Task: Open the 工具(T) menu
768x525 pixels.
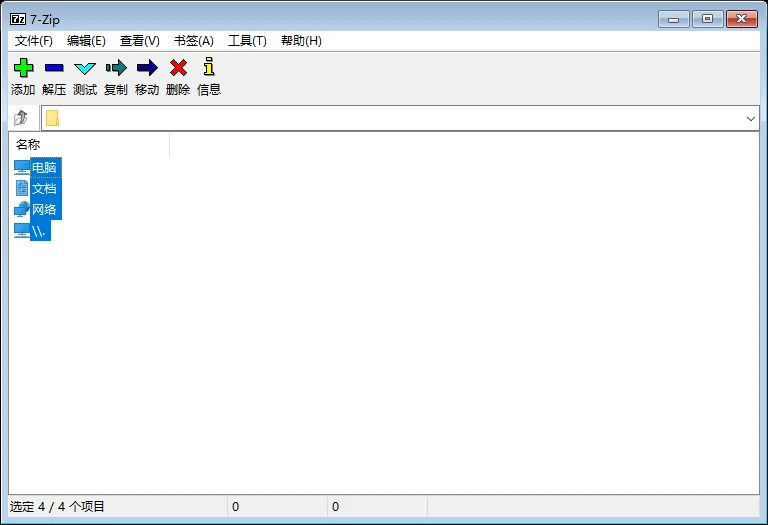Action: coord(247,41)
